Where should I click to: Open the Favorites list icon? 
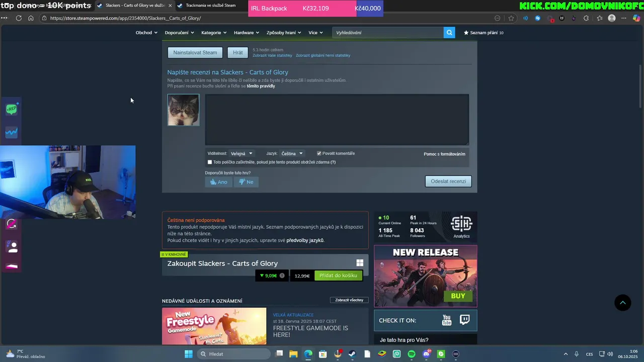click(599, 18)
